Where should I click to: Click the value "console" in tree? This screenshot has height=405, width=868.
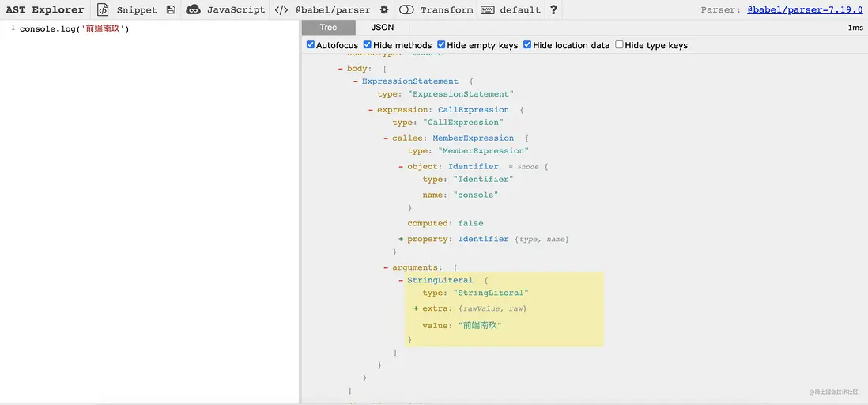(x=476, y=195)
